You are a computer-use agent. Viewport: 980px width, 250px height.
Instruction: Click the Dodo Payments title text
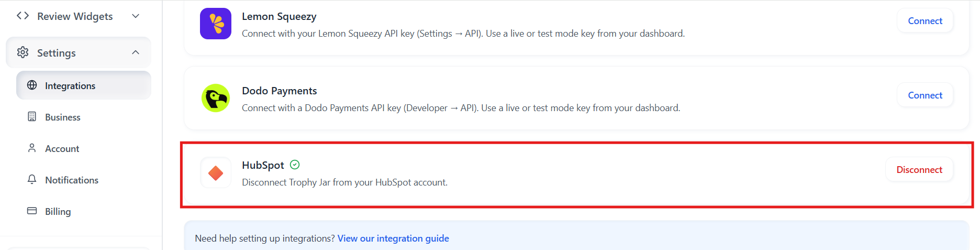(x=280, y=91)
